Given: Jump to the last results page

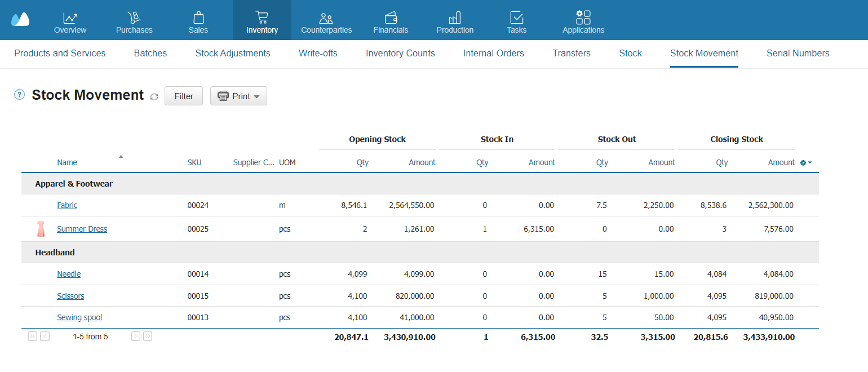Looking at the screenshot, I should point(147,336).
